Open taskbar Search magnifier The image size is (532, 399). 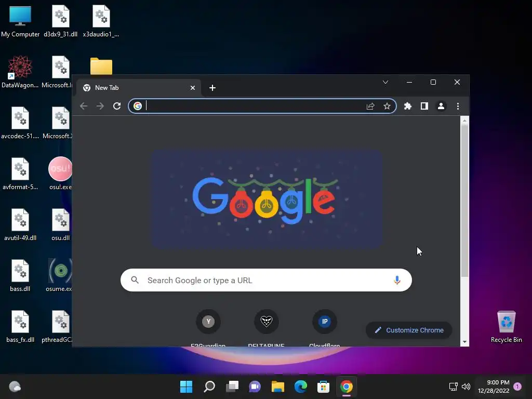(x=209, y=387)
